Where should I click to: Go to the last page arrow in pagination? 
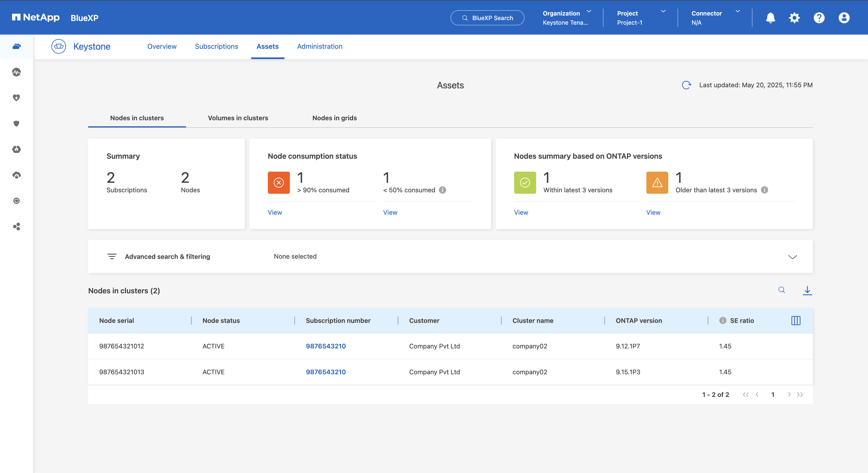pos(800,395)
